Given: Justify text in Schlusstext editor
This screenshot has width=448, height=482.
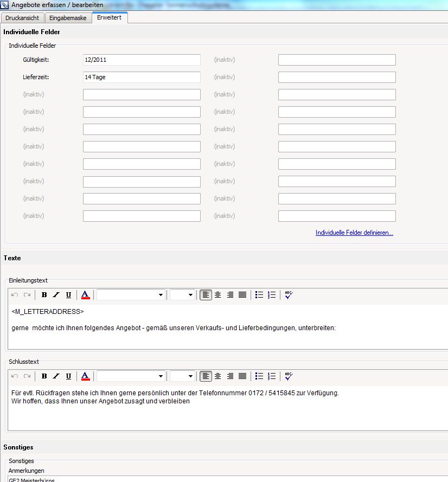Looking at the screenshot, I should [x=242, y=376].
